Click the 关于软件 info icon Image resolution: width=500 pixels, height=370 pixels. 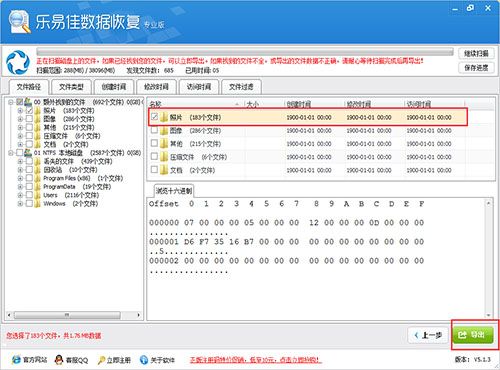click(x=144, y=360)
